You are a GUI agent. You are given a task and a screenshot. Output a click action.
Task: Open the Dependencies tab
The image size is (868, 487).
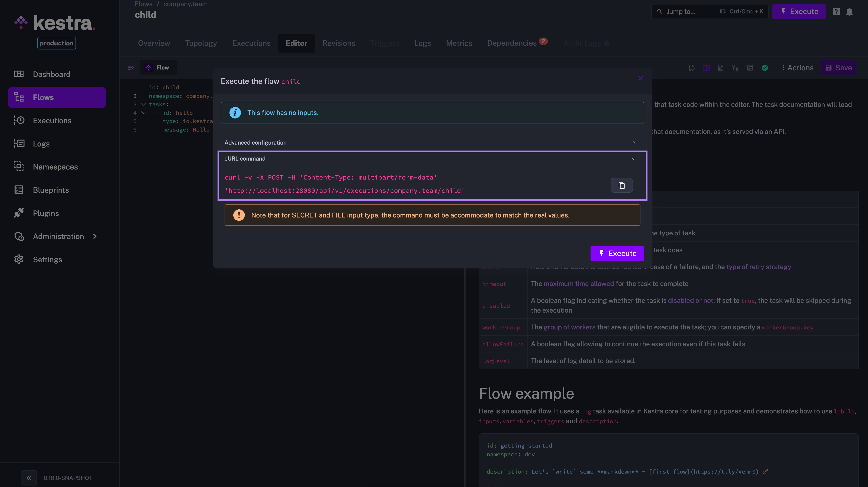pyautogui.click(x=511, y=43)
